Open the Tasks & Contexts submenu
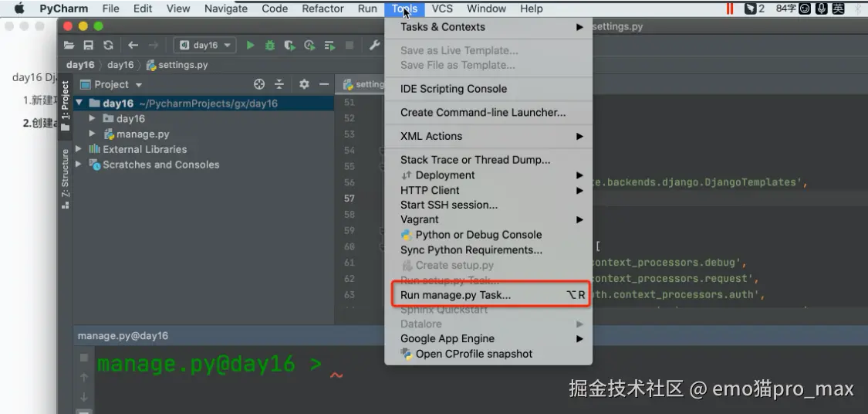This screenshot has height=414, width=868. coord(488,27)
